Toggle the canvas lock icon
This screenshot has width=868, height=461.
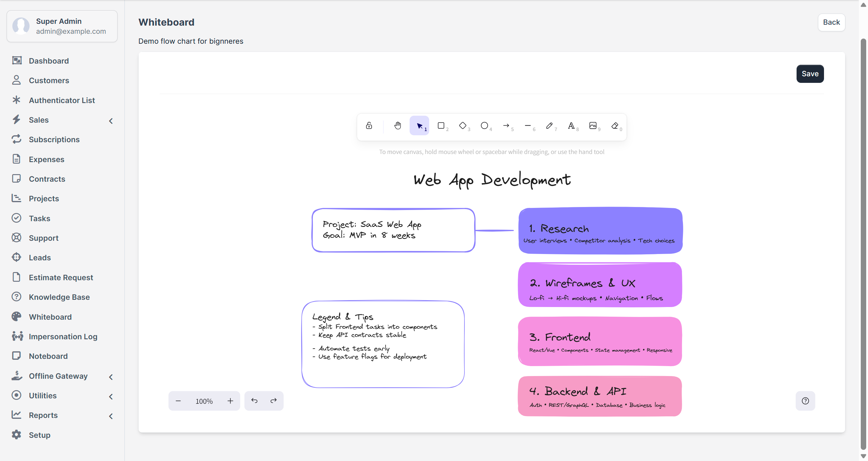[369, 126]
